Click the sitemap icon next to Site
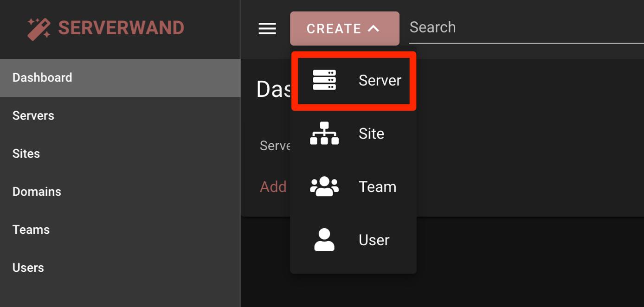The width and height of the screenshot is (644, 307). click(325, 133)
